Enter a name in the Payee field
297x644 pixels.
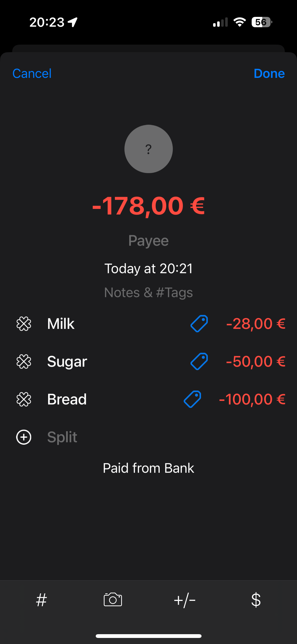[148, 241]
